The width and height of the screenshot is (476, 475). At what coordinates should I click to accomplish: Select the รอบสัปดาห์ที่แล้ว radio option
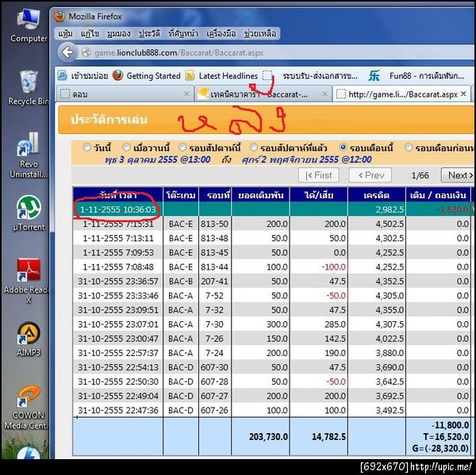(x=253, y=147)
